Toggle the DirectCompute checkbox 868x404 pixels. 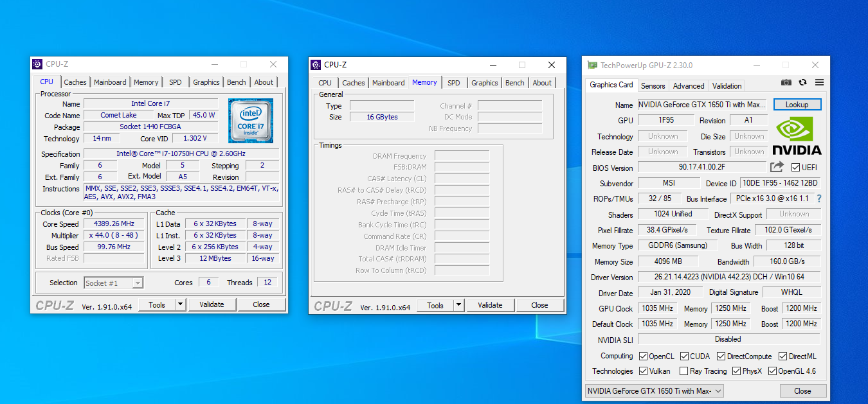coord(721,356)
